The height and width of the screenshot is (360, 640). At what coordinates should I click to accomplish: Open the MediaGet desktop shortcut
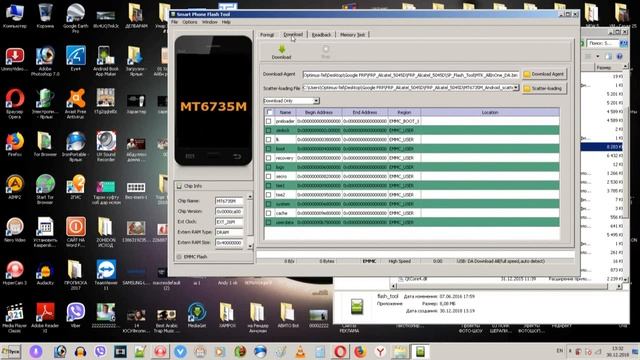197,315
